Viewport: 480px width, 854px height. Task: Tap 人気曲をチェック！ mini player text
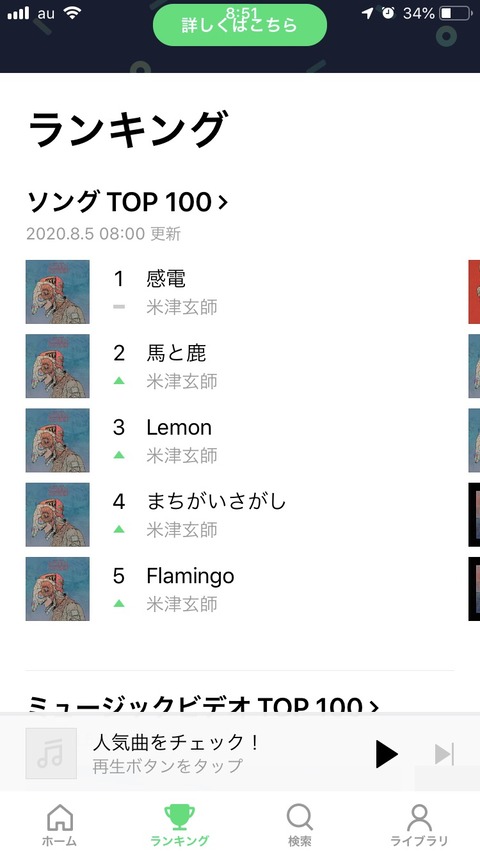pos(175,742)
